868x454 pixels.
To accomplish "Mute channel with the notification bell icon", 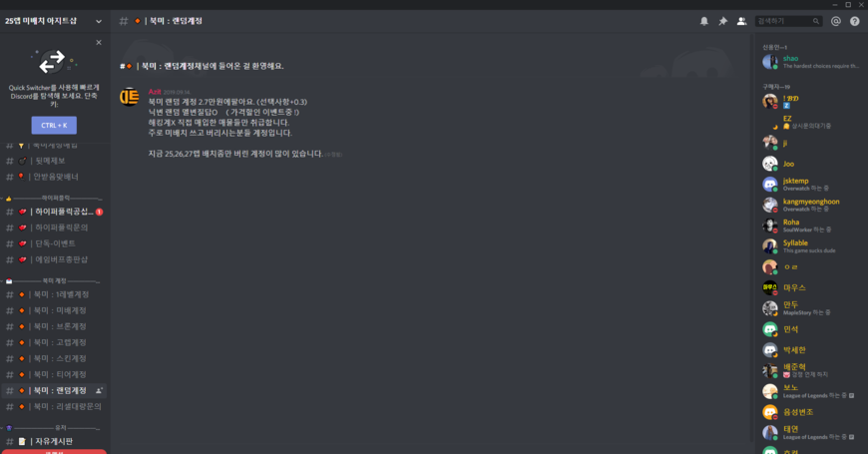I will tap(703, 21).
